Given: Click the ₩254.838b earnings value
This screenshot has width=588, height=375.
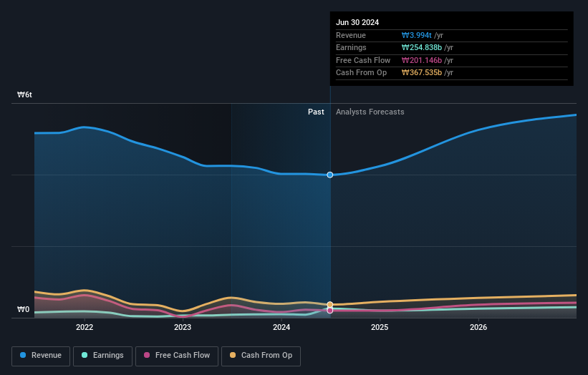Looking at the screenshot, I should click(422, 47).
